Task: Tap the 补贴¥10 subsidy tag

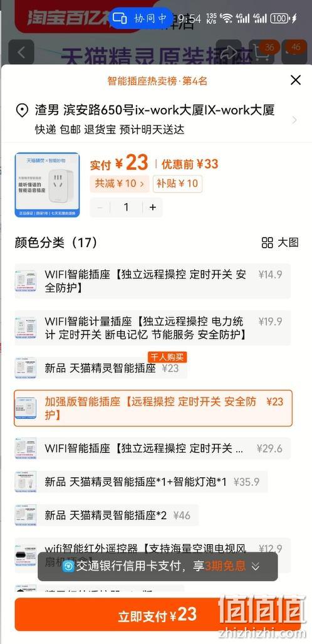Action: click(x=177, y=183)
